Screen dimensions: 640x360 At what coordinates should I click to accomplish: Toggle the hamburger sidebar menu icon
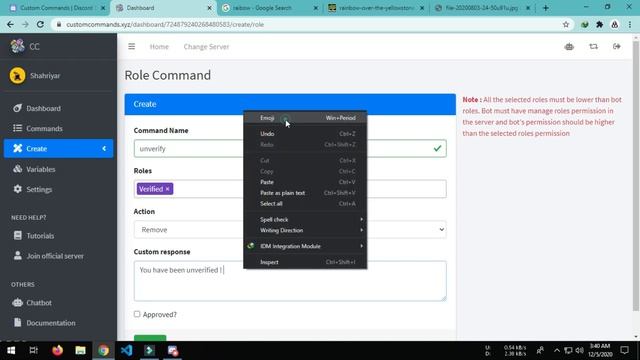(x=131, y=47)
